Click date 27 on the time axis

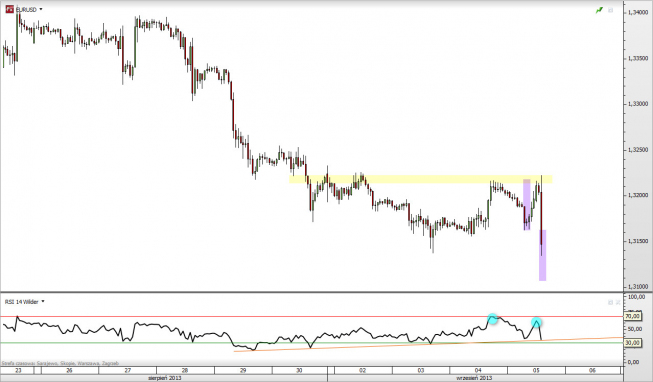click(x=127, y=370)
